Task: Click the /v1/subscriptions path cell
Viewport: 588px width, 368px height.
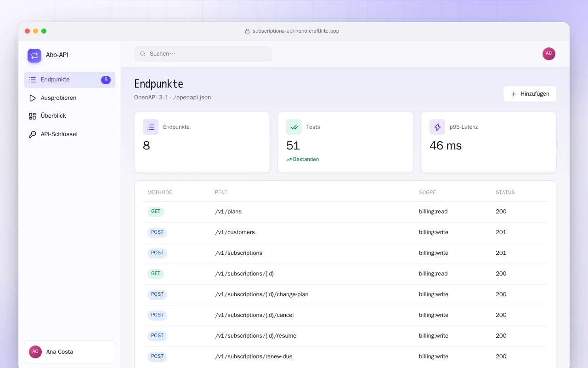Action: pos(239,253)
